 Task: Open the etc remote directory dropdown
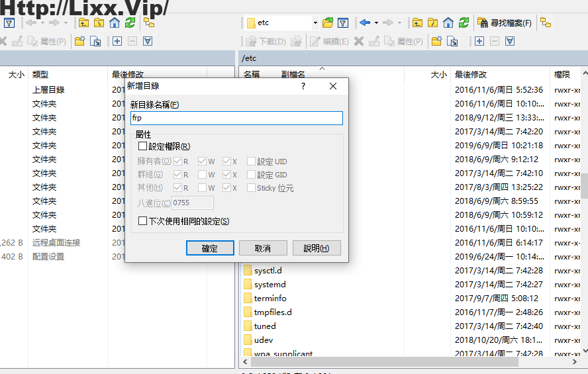[315, 23]
